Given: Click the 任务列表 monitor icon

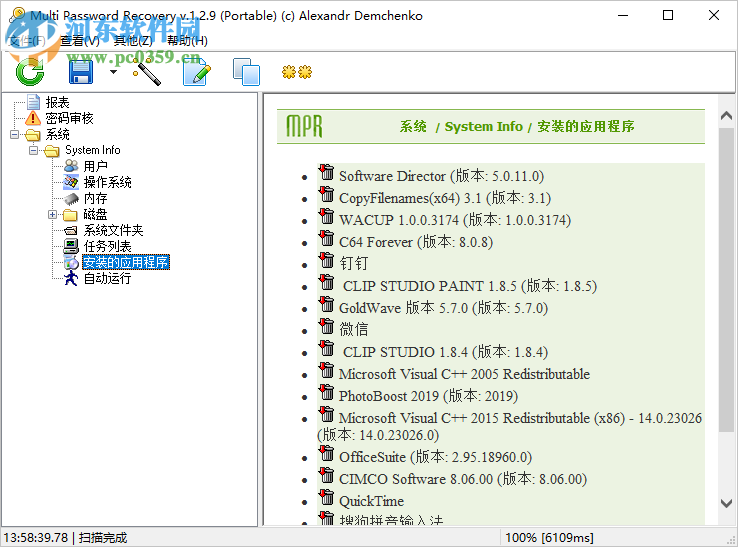Looking at the screenshot, I should [x=71, y=246].
